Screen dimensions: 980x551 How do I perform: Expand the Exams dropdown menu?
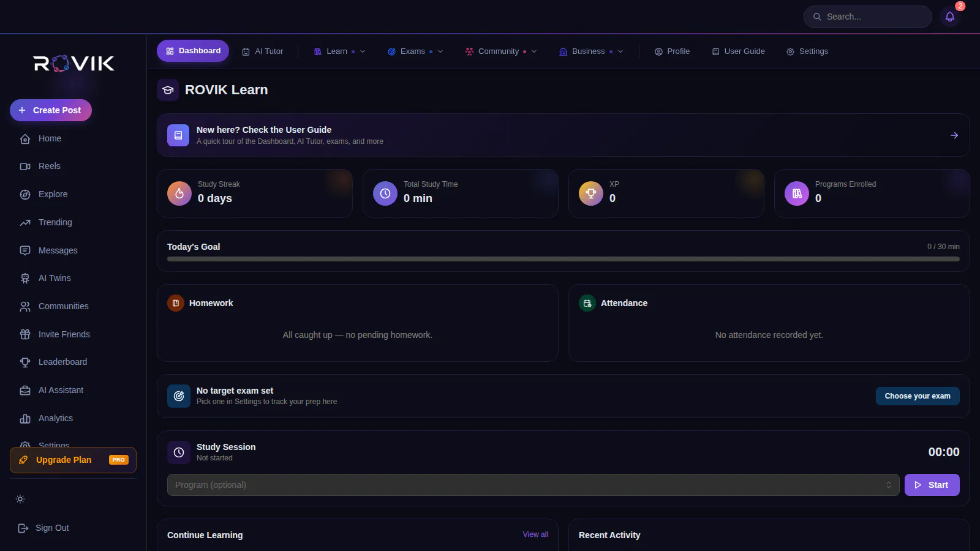[x=415, y=51]
